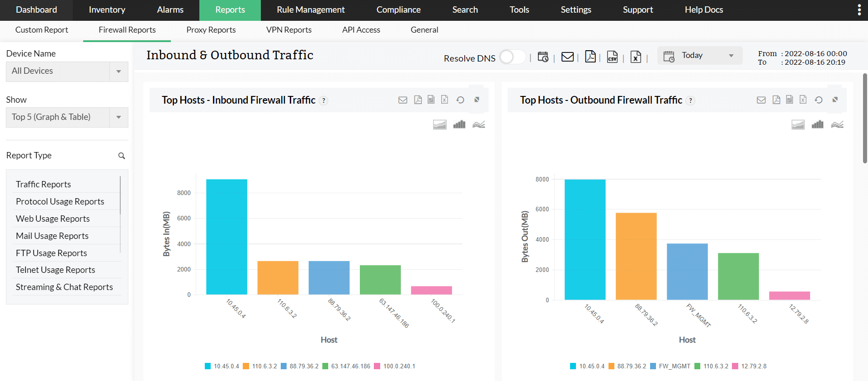868x381 pixels.
Task: Click the schedule report calendar icon
Action: pyautogui.click(x=542, y=57)
